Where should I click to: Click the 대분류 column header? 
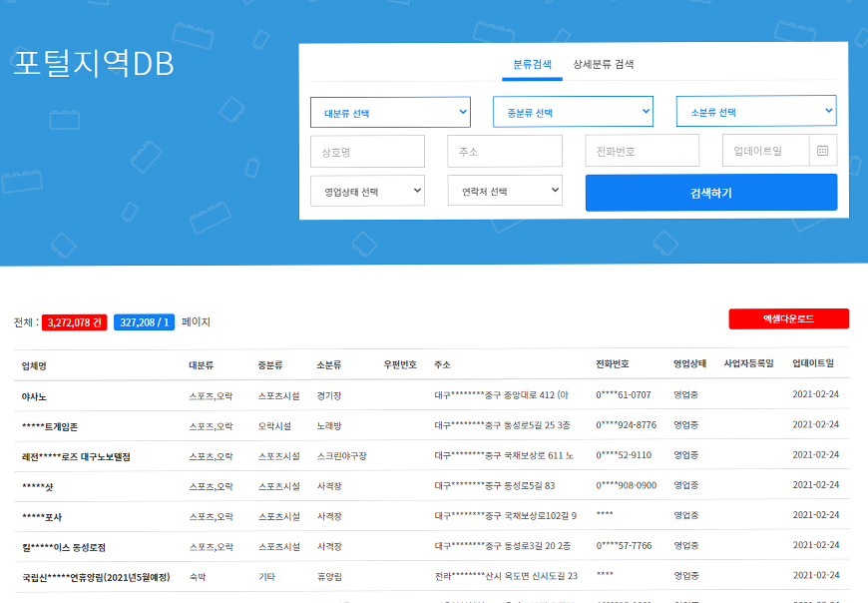click(x=201, y=365)
